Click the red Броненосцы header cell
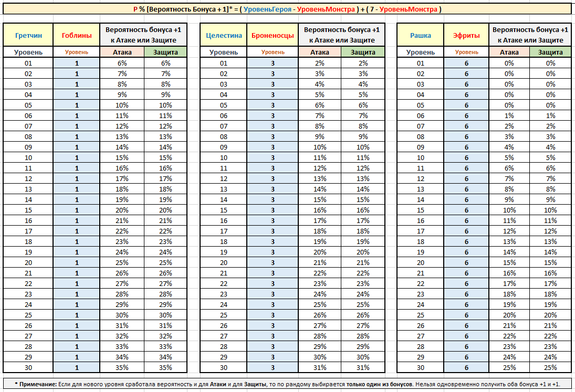The image size is (575, 392). pyautogui.click(x=273, y=35)
